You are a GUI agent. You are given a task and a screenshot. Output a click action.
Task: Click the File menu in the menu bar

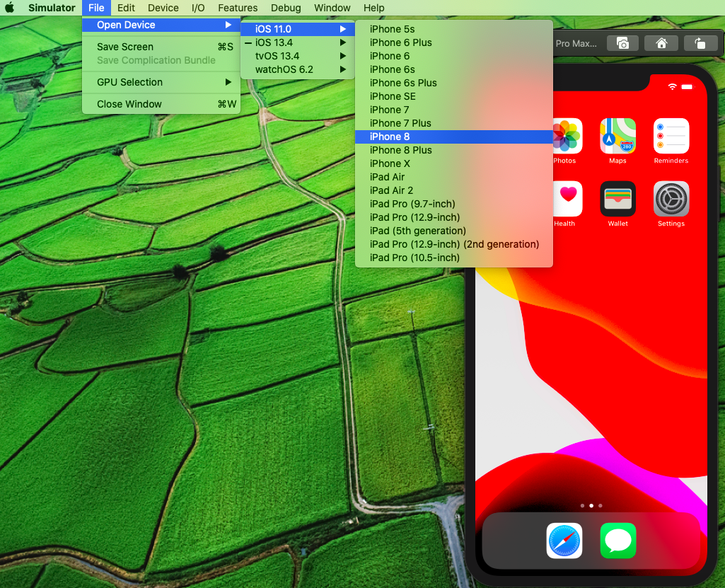coord(96,8)
